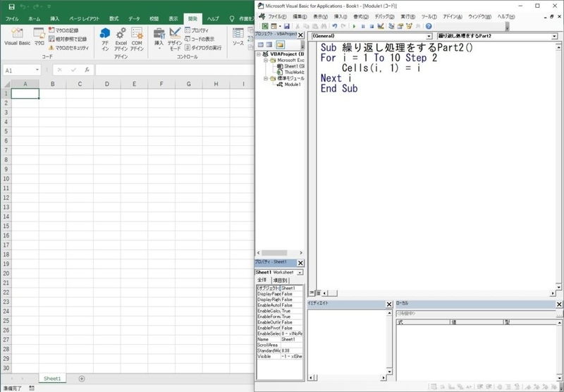Open the Sheet1 Worksheet properties dropdown
The width and height of the screenshot is (564, 392).
click(x=300, y=272)
